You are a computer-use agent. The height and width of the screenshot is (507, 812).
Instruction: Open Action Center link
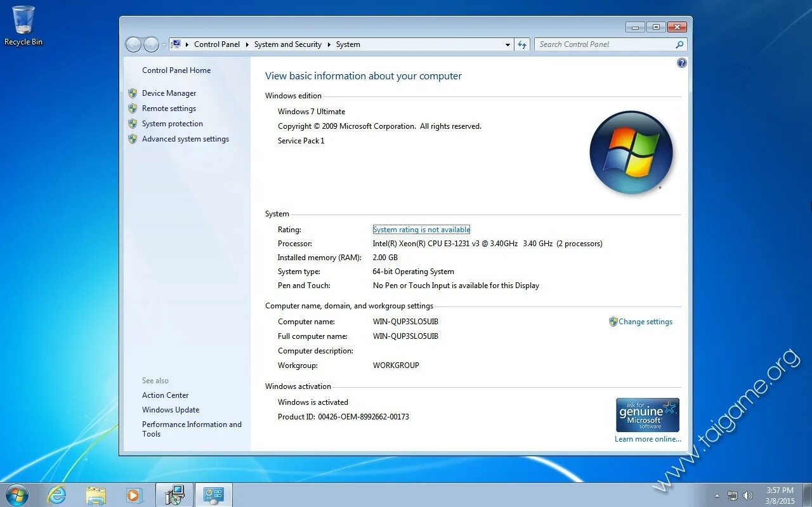(x=165, y=395)
